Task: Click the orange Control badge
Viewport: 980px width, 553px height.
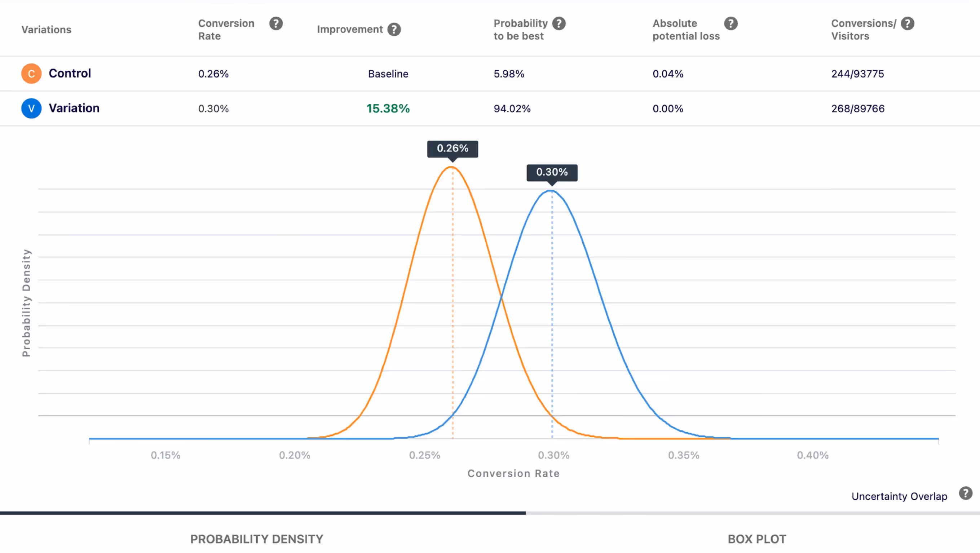Action: click(31, 74)
